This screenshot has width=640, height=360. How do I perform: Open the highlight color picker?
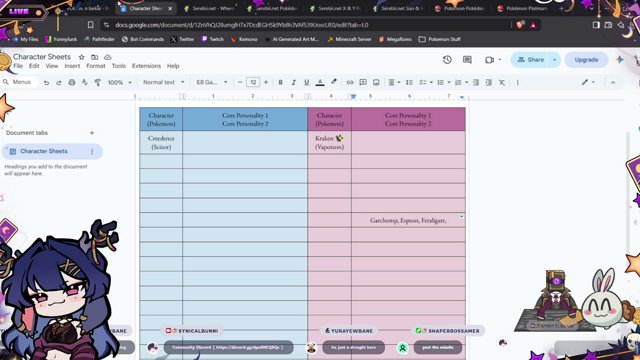[334, 82]
